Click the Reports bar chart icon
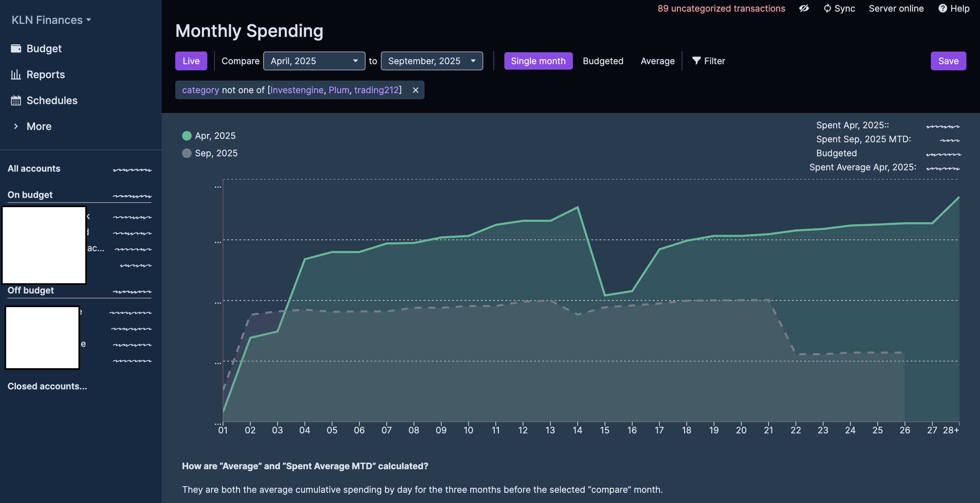Image resolution: width=980 pixels, height=503 pixels. 16,74
